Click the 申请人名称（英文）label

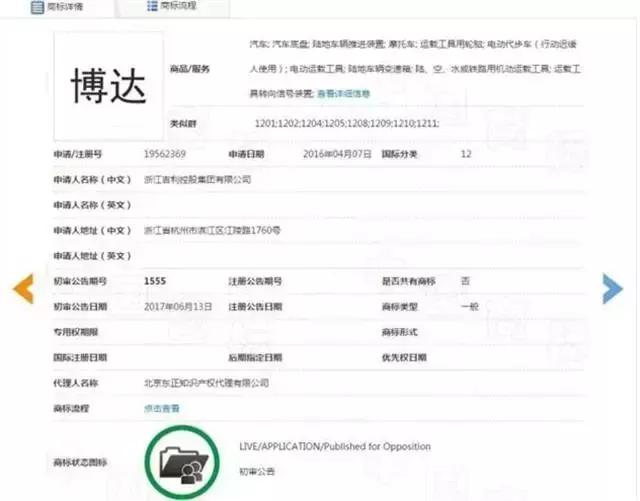[x=92, y=205]
